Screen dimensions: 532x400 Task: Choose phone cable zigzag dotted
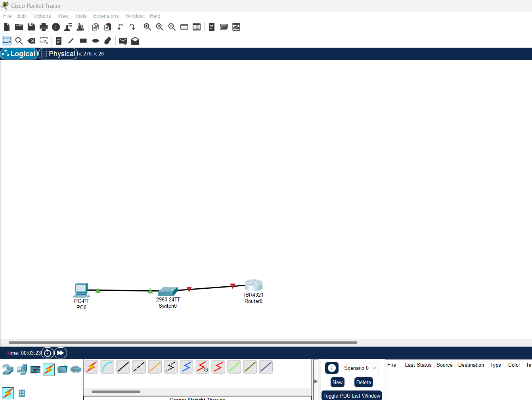point(171,367)
